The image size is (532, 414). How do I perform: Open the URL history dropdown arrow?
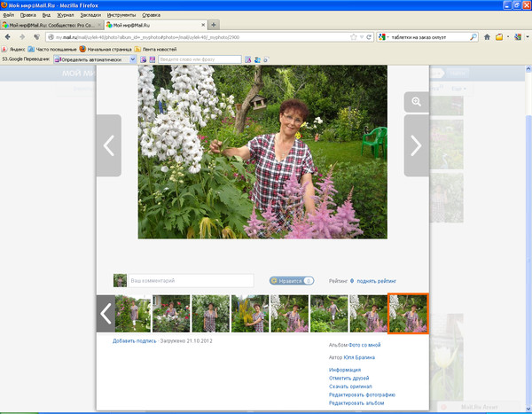click(362, 37)
